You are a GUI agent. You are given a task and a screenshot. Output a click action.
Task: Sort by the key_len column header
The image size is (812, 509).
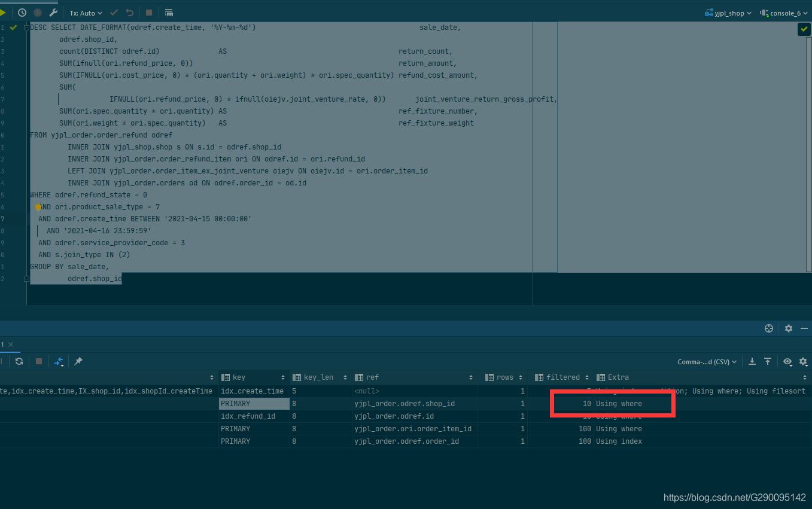point(321,377)
